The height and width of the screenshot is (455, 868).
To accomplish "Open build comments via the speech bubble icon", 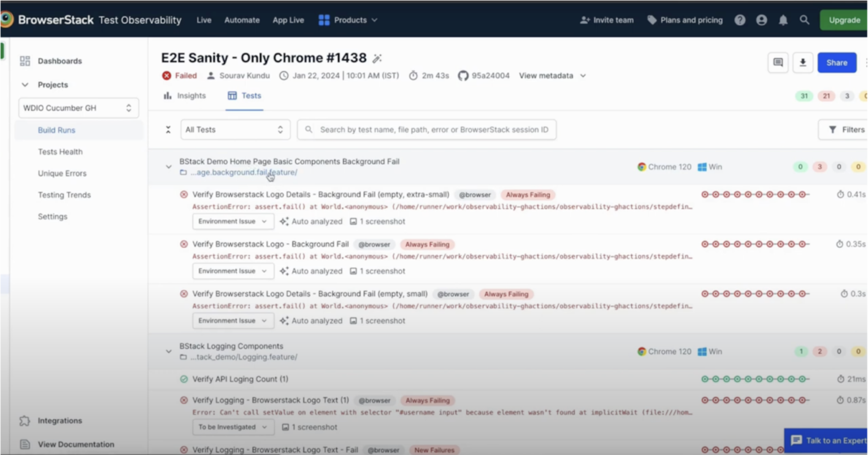I will point(778,63).
